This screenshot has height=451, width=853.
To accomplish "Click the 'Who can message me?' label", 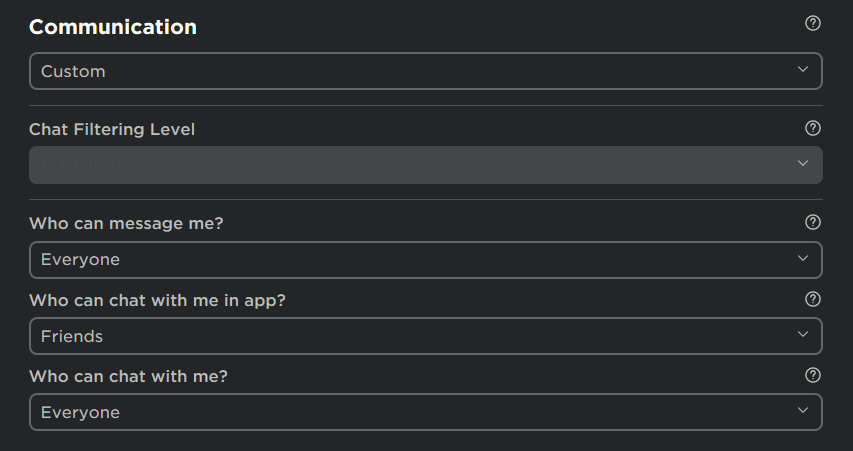I will [126, 224].
